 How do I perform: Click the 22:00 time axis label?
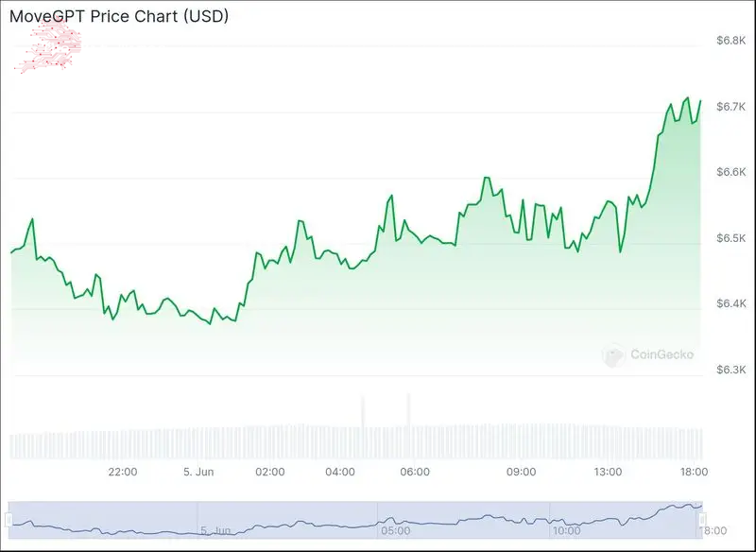[x=123, y=472]
